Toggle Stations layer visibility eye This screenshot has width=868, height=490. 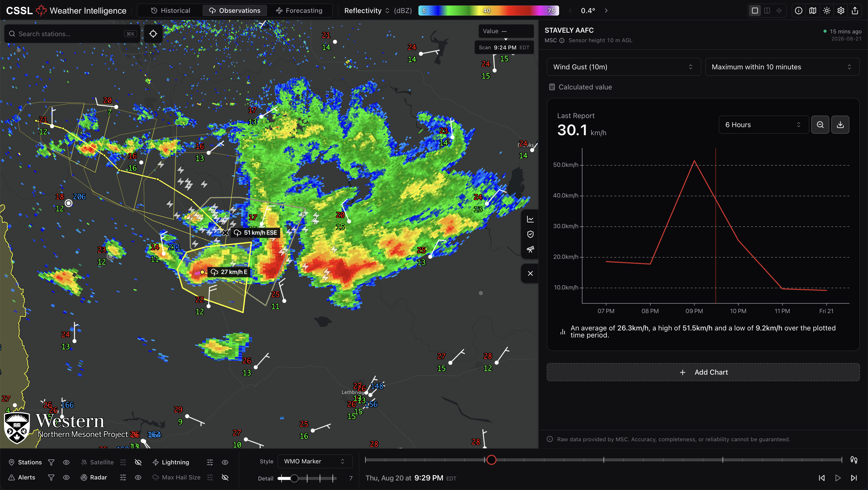tap(66, 462)
